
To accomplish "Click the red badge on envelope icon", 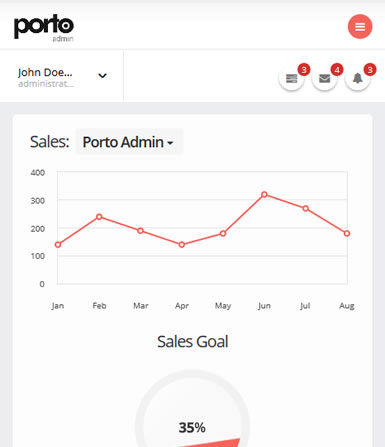I will coord(337,70).
